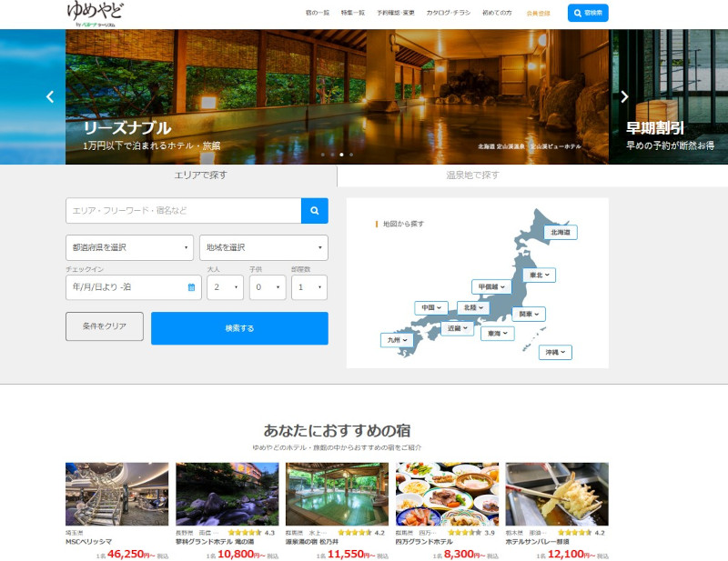The height and width of the screenshot is (561, 728).
Task: Open the 蓼科グランドホテル 滝の湯 thumbnail
Action: pos(227,494)
